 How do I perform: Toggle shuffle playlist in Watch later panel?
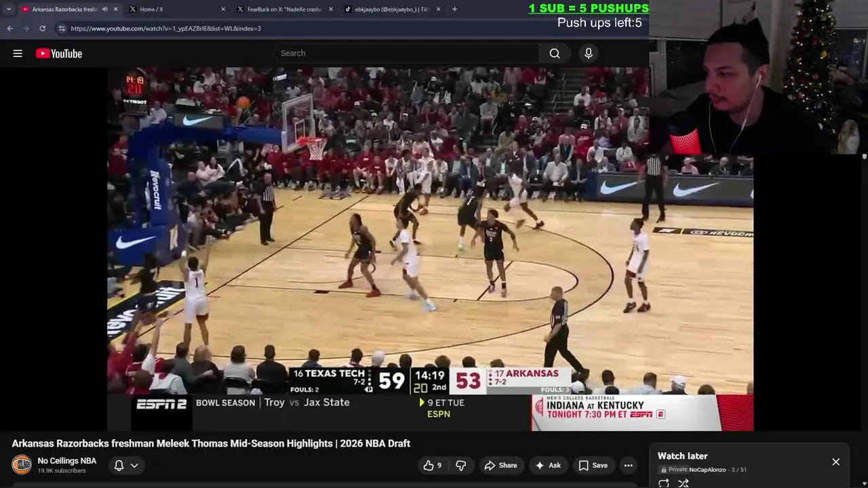[x=684, y=483]
